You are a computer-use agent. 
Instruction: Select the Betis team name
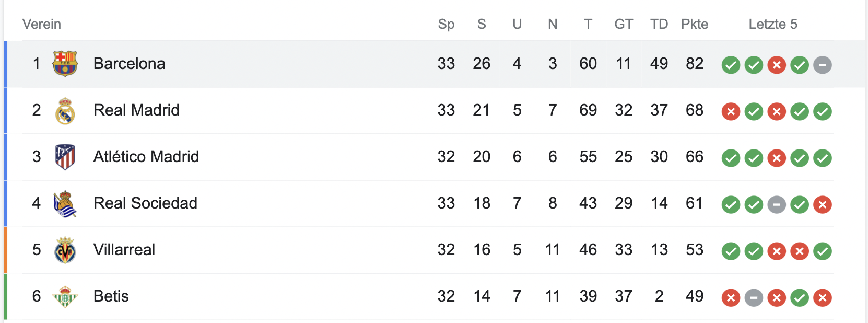(x=111, y=296)
